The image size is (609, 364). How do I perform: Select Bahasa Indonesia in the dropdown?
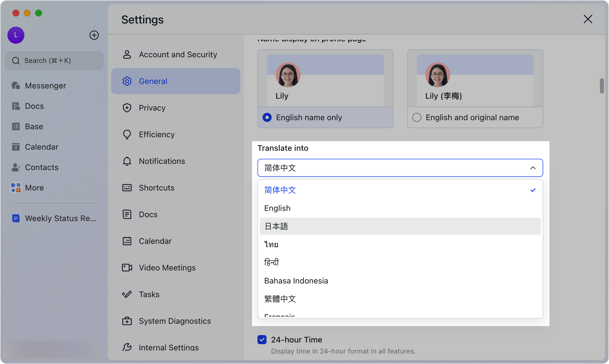(x=296, y=281)
